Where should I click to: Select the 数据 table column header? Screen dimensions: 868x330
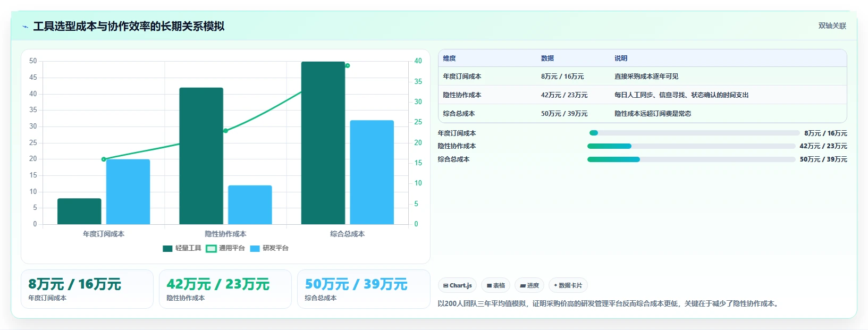click(x=547, y=58)
